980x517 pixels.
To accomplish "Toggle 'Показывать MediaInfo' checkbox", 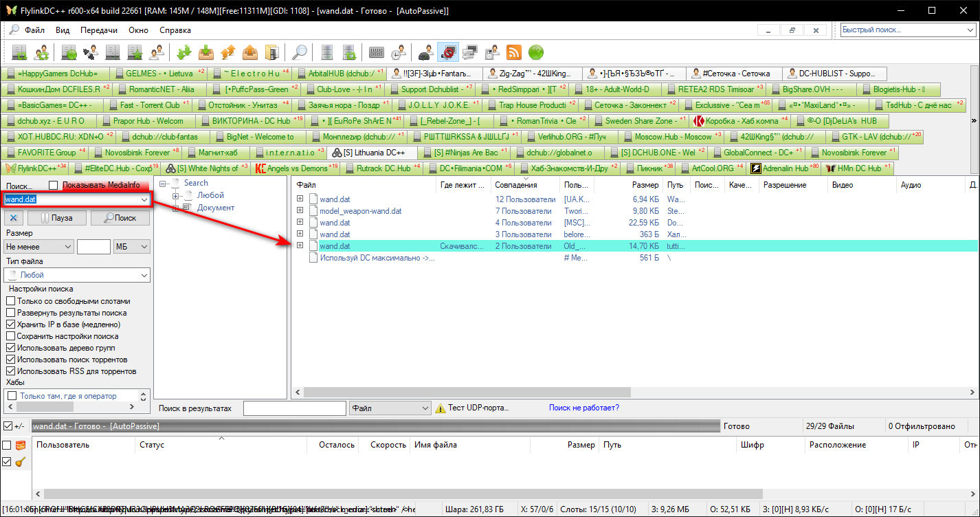I will tap(54, 185).
